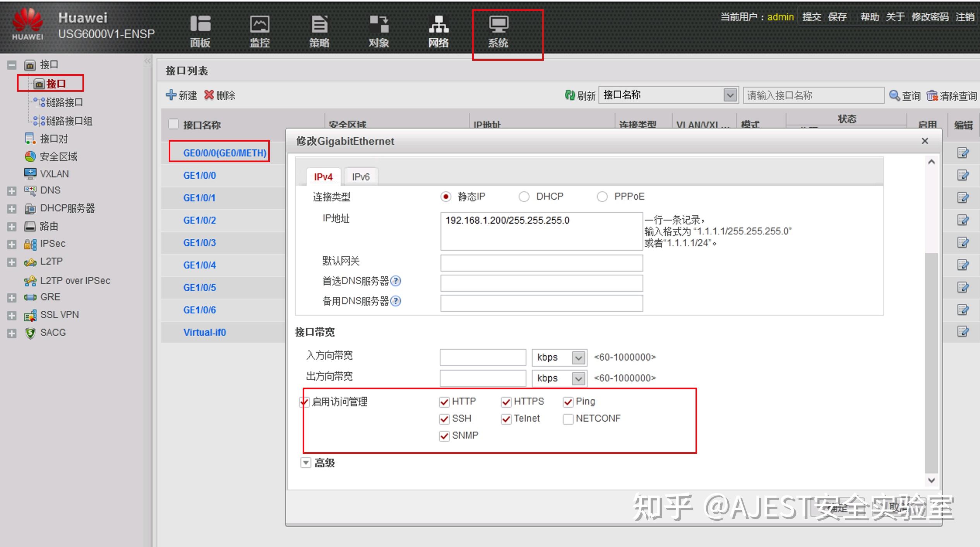Open the 接口名称 filter dropdown
Screen dimensions: 980x547
(729, 95)
